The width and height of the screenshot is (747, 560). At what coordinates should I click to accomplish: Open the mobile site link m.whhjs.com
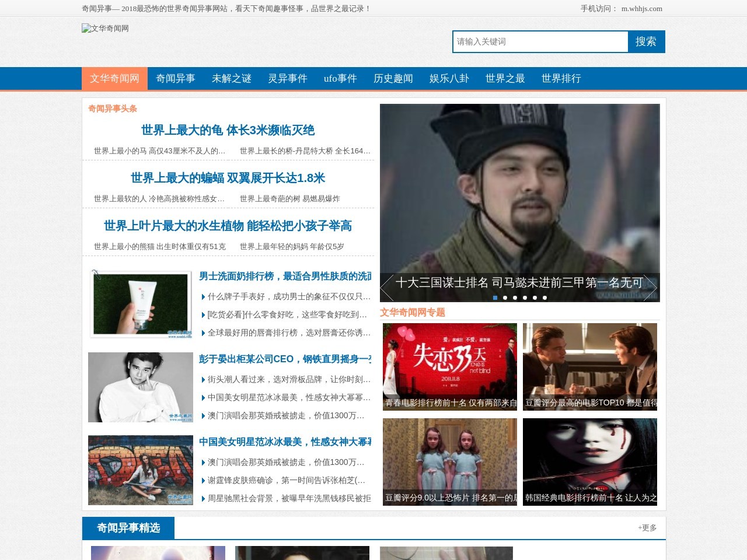(642, 8)
